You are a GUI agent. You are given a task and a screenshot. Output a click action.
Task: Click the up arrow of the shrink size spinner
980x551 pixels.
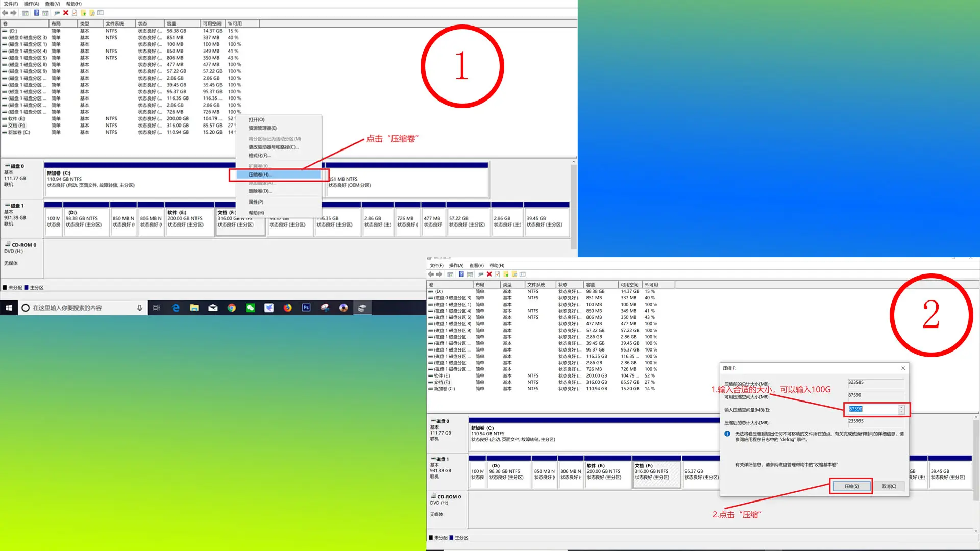tap(901, 407)
